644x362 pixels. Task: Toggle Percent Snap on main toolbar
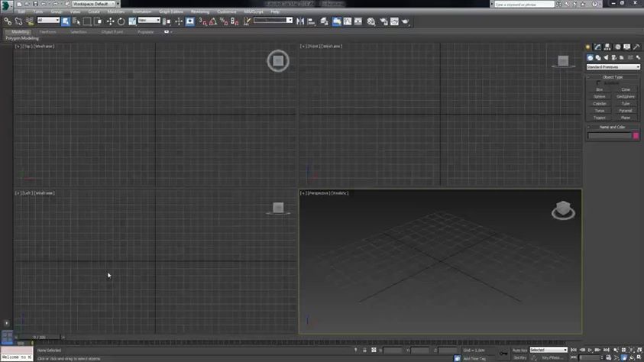coord(224,21)
